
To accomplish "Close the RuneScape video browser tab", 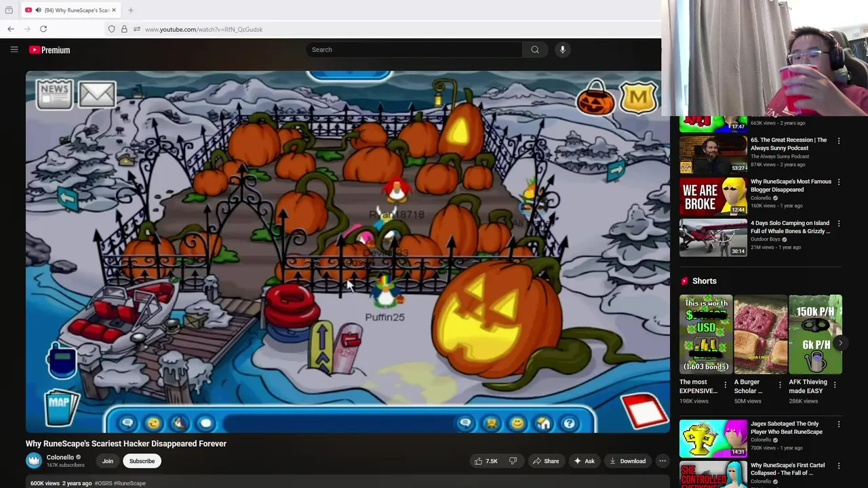I will coord(114,10).
